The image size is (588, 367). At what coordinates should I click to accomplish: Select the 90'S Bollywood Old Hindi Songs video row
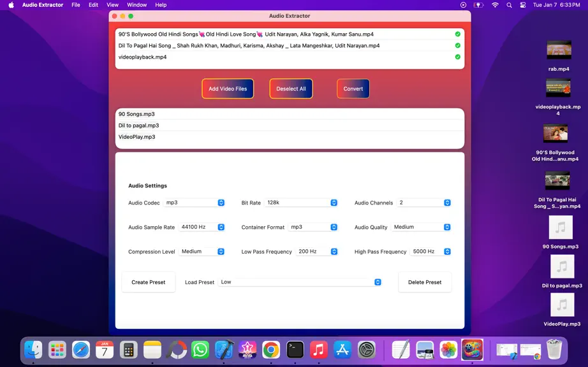pyautogui.click(x=290, y=34)
